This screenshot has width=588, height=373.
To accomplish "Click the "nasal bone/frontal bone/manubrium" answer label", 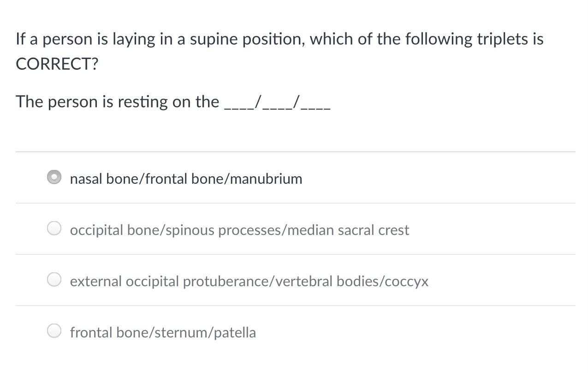I will (186, 179).
